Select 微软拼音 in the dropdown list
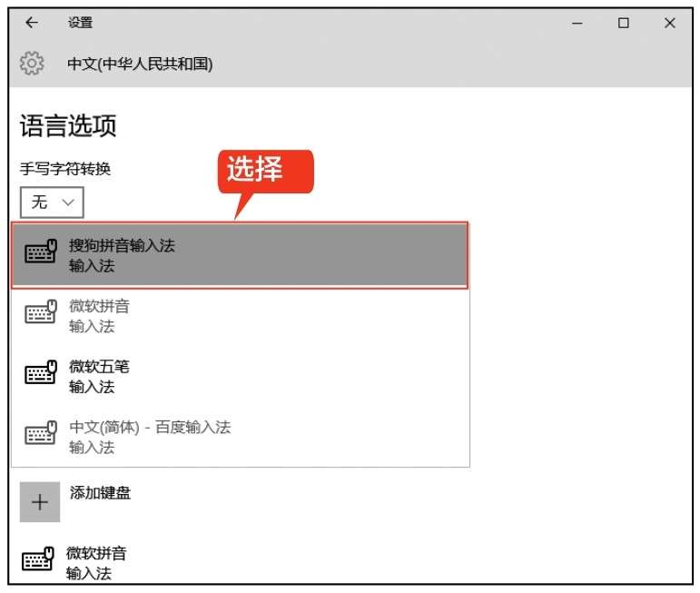This screenshot has width=700, height=593. coord(240,316)
